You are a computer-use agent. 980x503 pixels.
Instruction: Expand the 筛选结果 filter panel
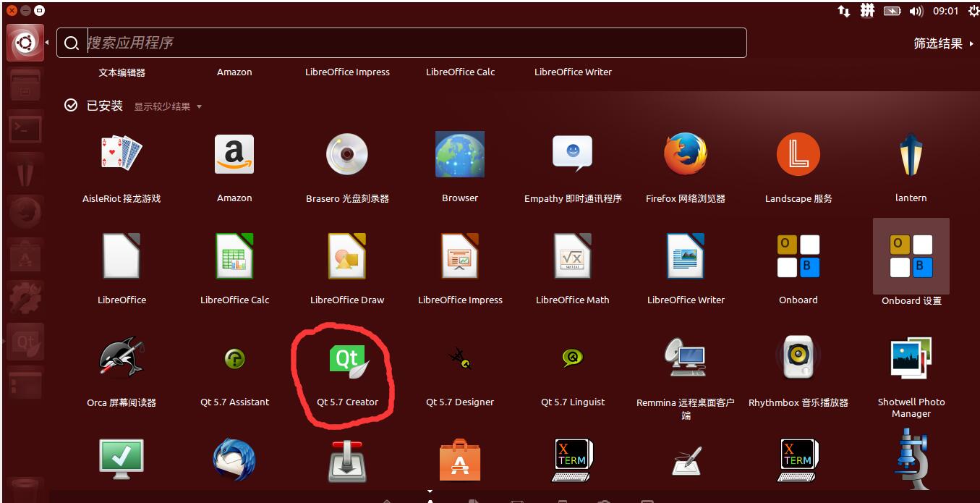[x=942, y=43]
